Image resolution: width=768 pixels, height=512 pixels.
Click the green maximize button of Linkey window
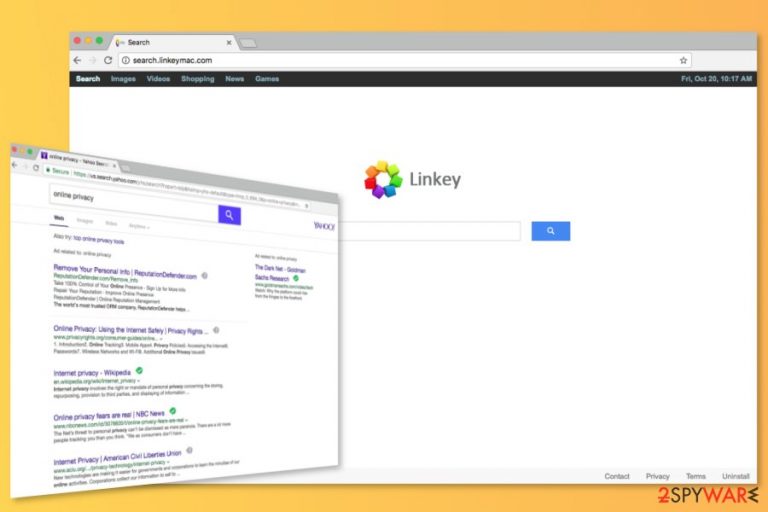tap(99, 41)
